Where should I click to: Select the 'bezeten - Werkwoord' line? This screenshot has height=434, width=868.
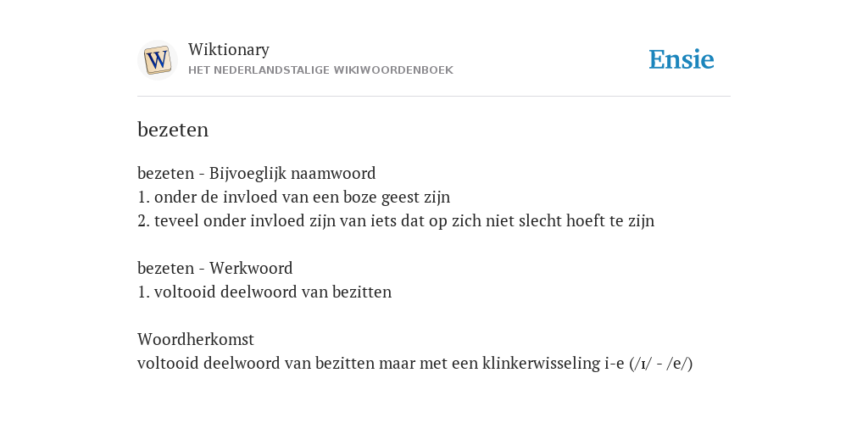(x=214, y=268)
